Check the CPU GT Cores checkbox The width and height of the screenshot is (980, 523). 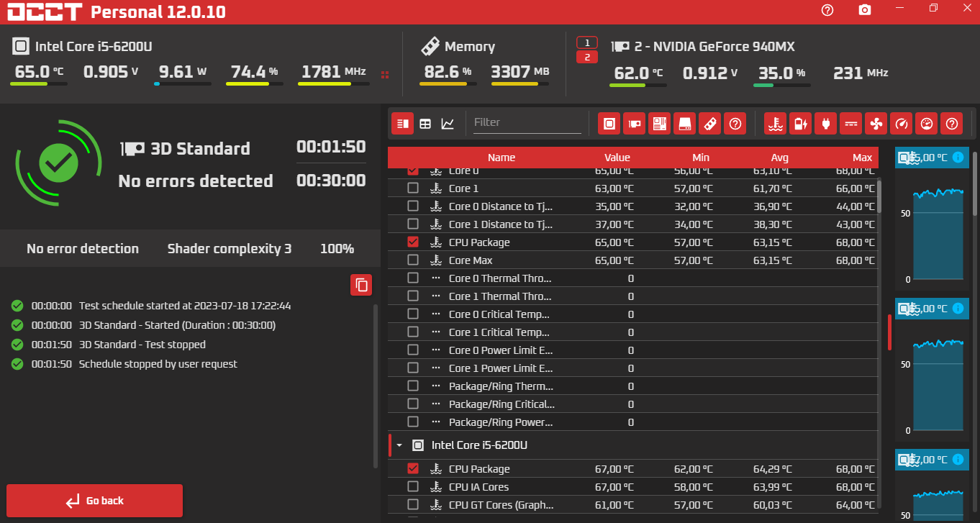tap(413, 505)
